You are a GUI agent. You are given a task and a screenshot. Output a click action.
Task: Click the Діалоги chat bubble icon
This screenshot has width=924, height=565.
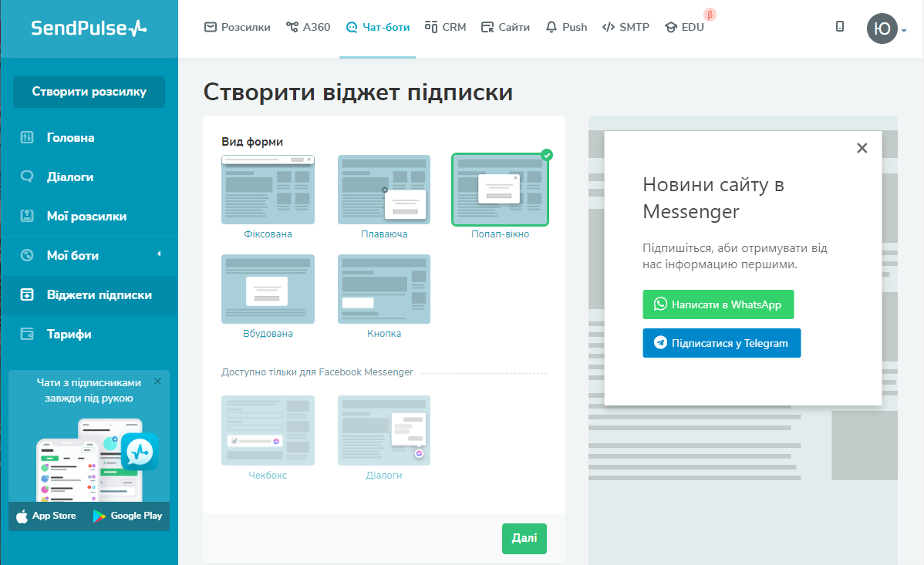pyautogui.click(x=27, y=177)
